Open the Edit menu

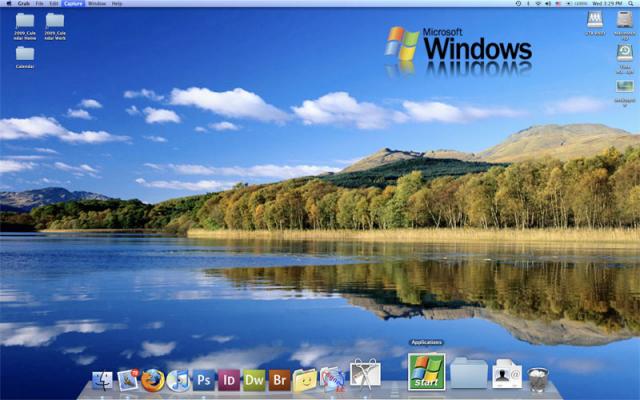click(53, 3)
